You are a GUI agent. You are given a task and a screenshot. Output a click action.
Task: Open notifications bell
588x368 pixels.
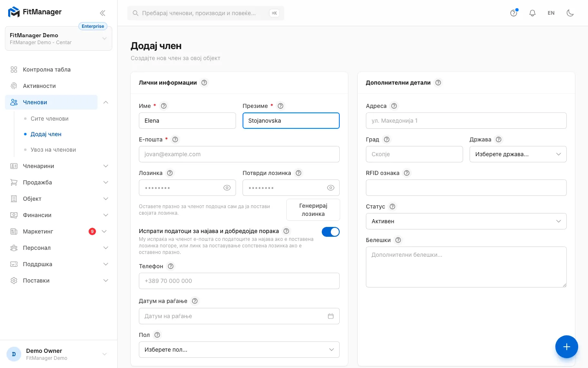point(532,13)
